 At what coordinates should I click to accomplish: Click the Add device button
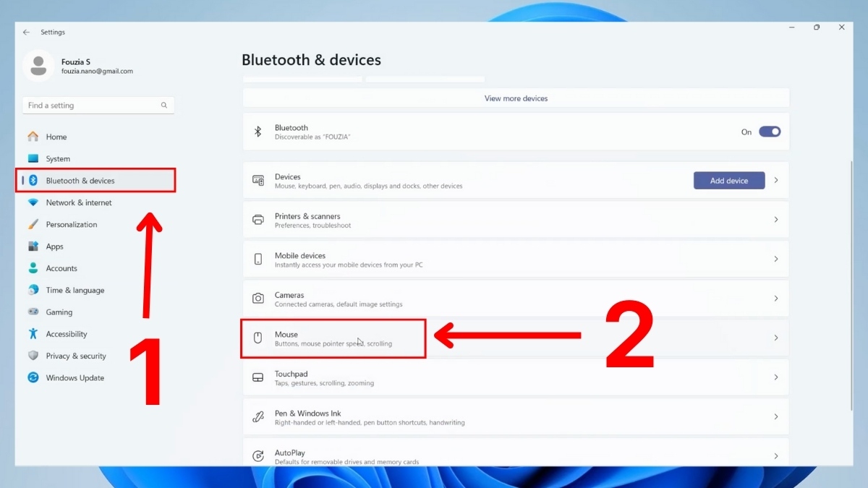coord(729,181)
